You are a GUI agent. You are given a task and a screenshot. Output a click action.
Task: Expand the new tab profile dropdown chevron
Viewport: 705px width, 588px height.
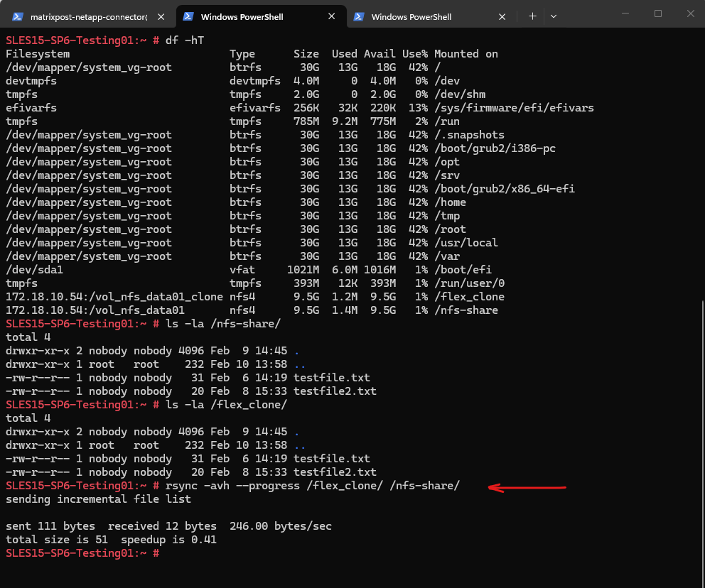coord(554,16)
